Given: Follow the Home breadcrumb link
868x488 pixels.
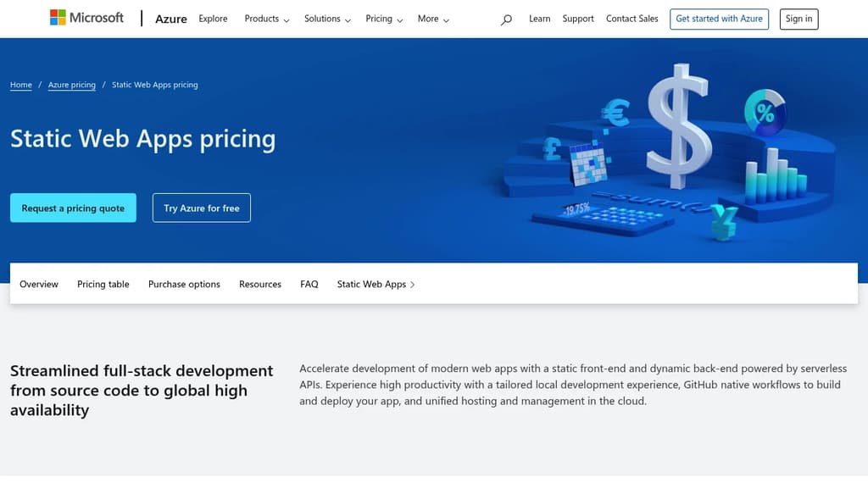Looking at the screenshot, I should [21, 85].
